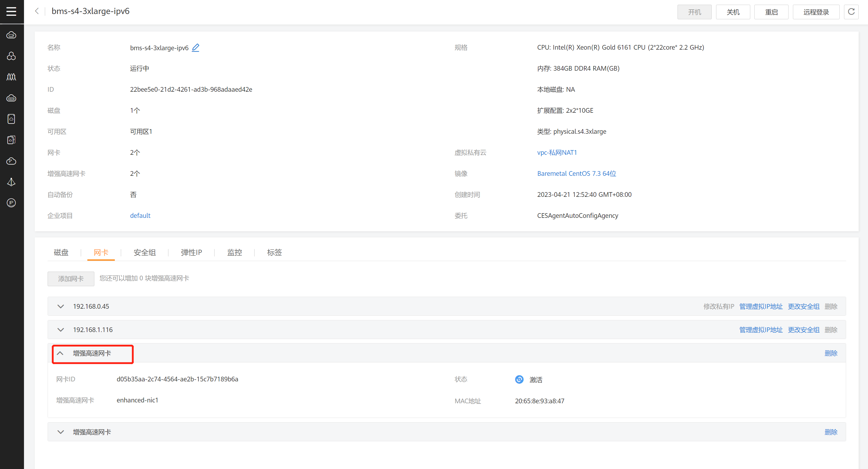The width and height of the screenshot is (868, 469).
Task: Collapse the first 增强高速网卡 section
Action: tap(60, 353)
